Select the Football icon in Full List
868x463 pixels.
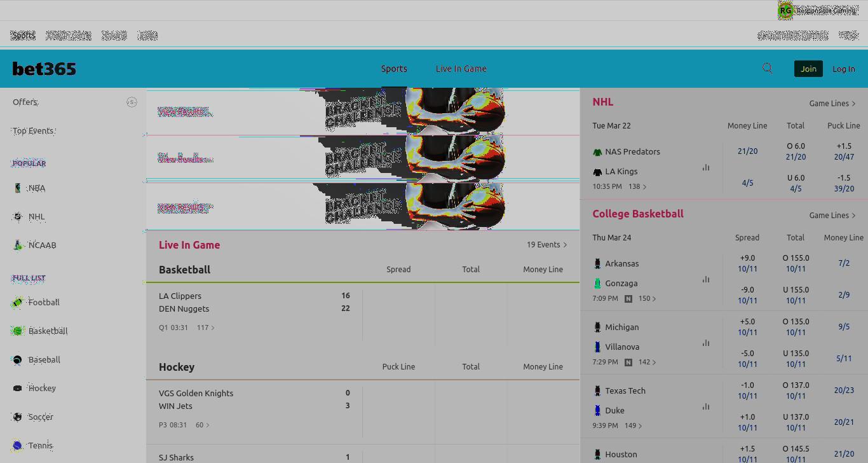(18, 302)
